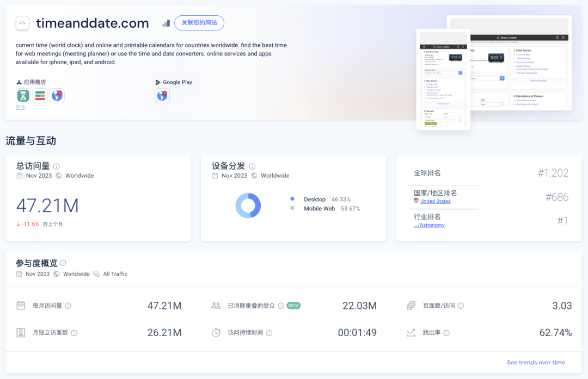Click the 流量与互动 section heading
Screen dimensions: 588x379
click(x=30, y=141)
